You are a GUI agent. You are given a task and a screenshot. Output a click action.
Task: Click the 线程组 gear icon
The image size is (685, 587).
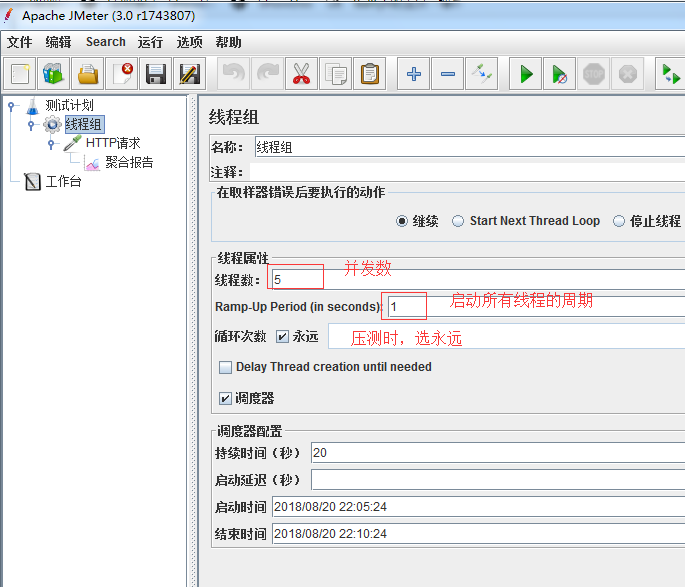(x=52, y=124)
